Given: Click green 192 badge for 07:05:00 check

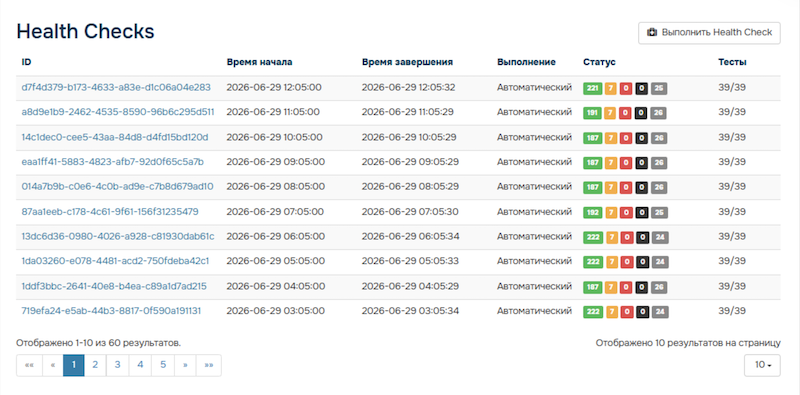Looking at the screenshot, I should [x=592, y=212].
